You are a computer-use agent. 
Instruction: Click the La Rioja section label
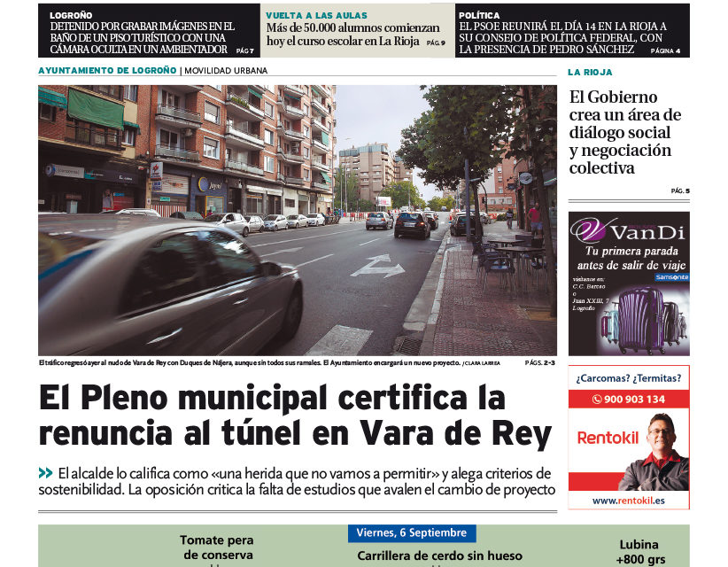click(x=590, y=73)
